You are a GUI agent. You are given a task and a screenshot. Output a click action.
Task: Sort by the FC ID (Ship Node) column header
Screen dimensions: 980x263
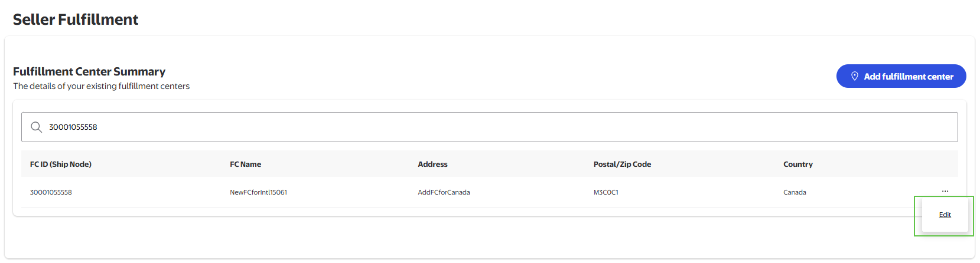(61, 164)
